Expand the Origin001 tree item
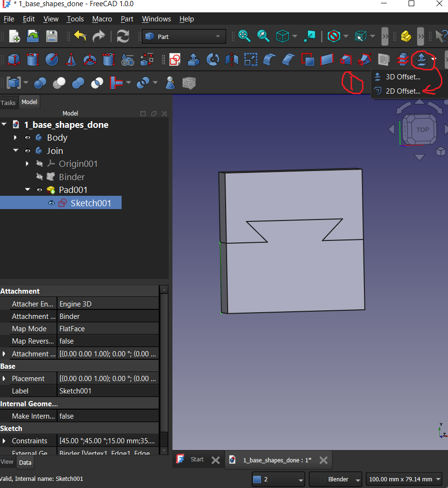The width and height of the screenshot is (448, 488). point(27,164)
